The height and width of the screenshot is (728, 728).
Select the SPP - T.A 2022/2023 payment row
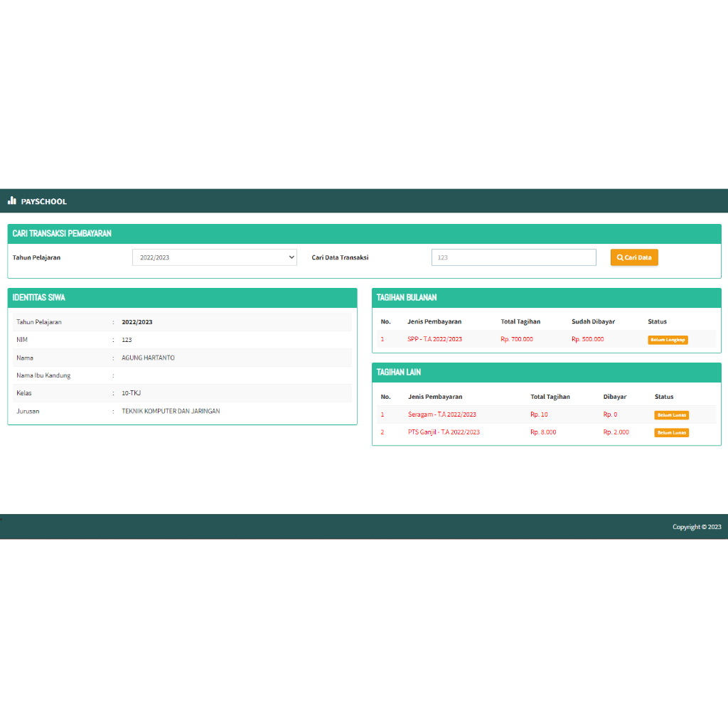pyautogui.click(x=547, y=339)
